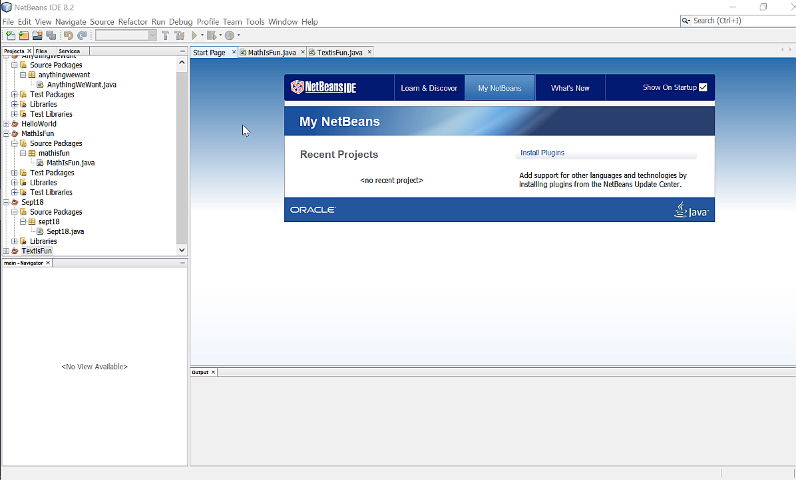Click the sept18 package icon
Screen dimensions: 796x480
coord(32,222)
